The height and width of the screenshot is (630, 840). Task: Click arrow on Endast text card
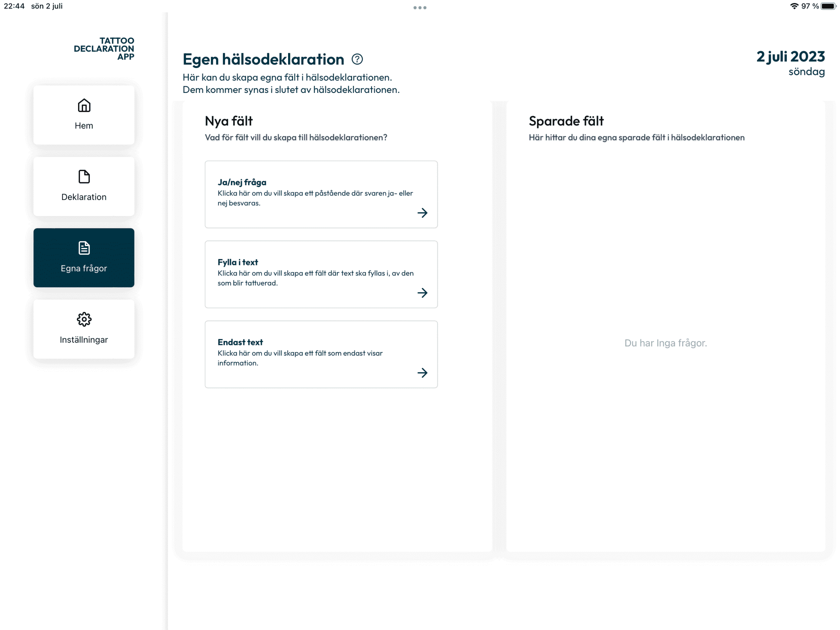click(x=422, y=373)
